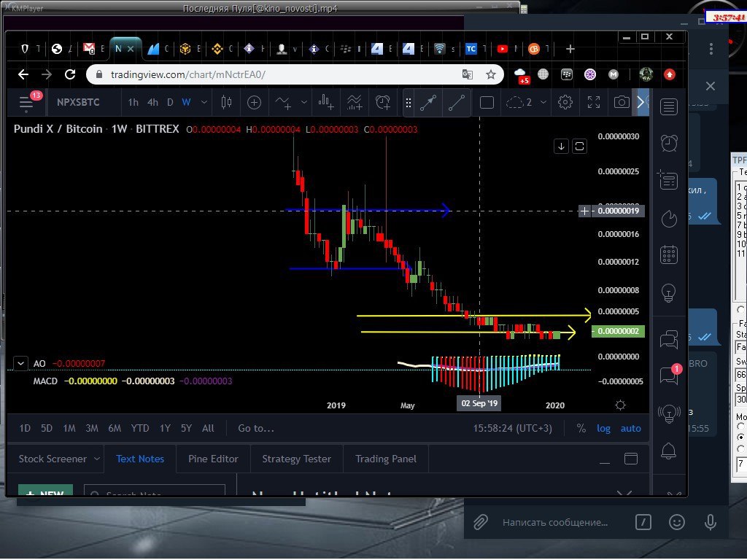This screenshot has width=747, height=560.
Task: Click the reset chart view button
Action: pos(579,146)
